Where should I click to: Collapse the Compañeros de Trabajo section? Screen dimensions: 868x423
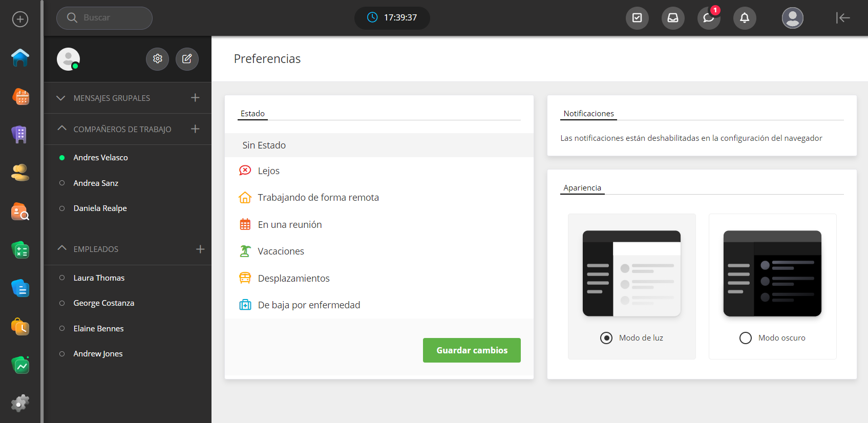click(x=62, y=129)
